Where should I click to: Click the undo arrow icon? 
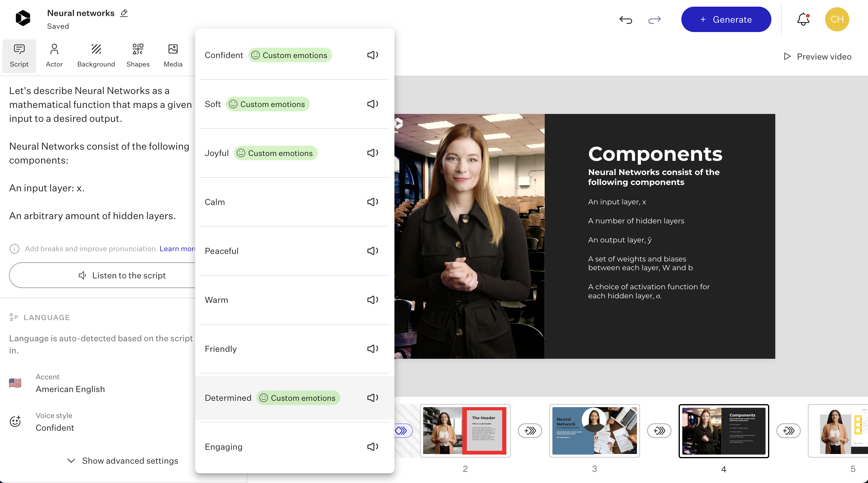(x=626, y=20)
